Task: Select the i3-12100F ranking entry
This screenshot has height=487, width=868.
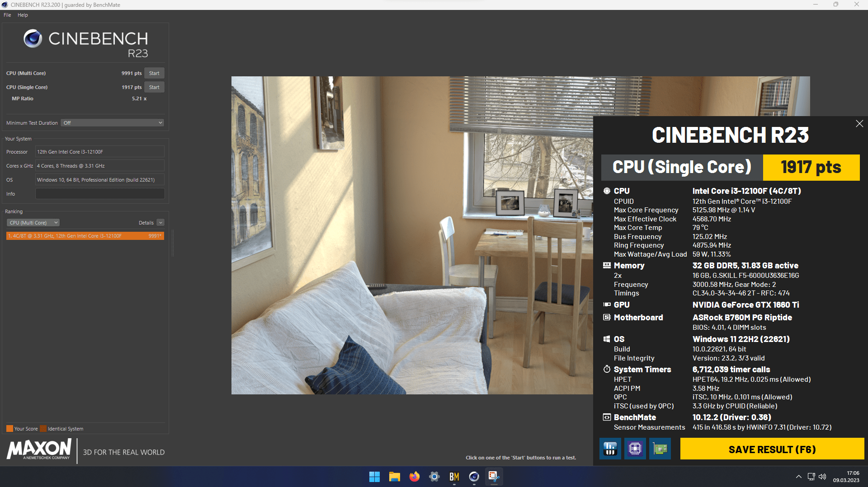Action: pyautogui.click(x=85, y=236)
